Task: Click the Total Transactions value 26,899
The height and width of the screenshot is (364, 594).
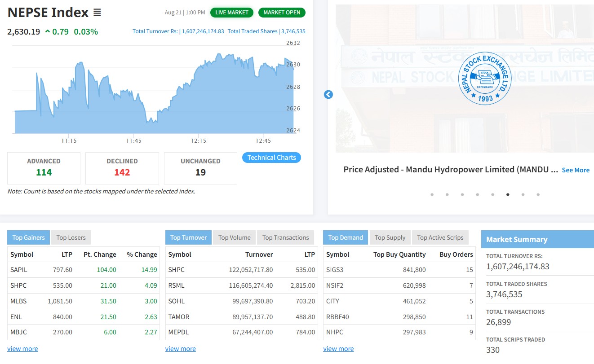Action: click(x=499, y=322)
